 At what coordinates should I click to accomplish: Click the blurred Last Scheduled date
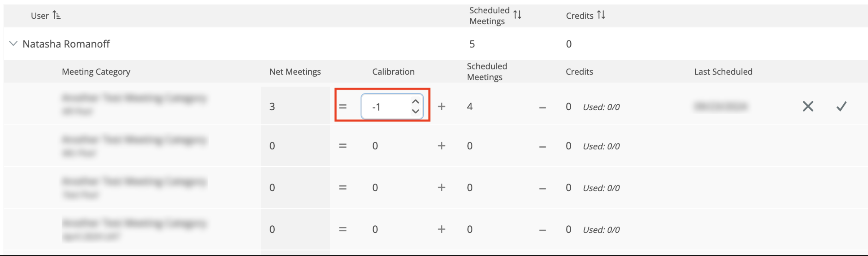tap(720, 106)
